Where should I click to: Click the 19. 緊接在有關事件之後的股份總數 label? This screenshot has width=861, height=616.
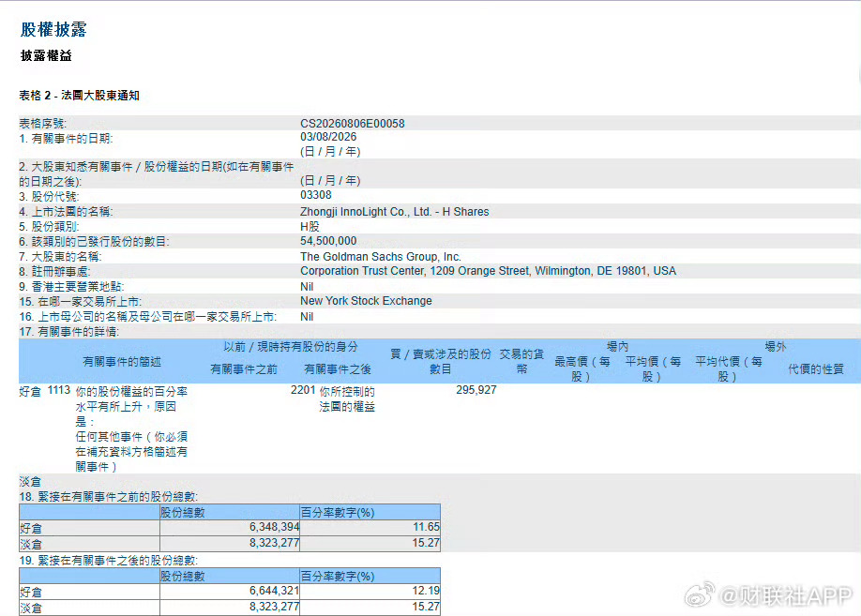click(108, 561)
